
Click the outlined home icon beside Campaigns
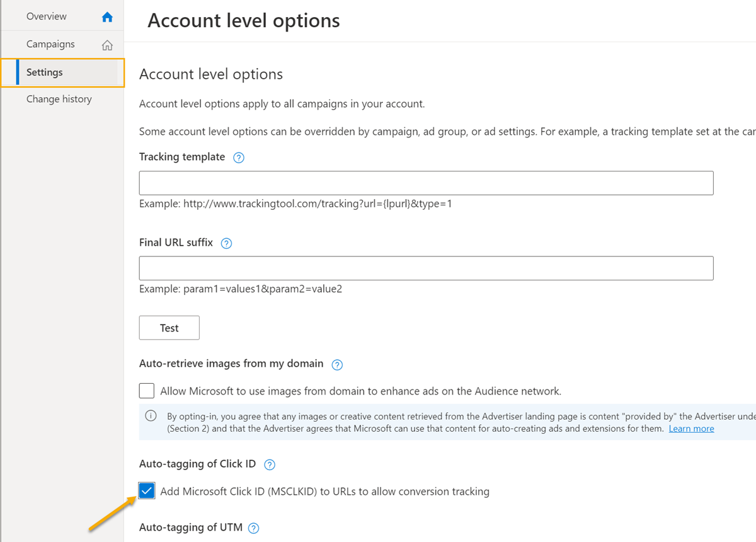pos(107,45)
